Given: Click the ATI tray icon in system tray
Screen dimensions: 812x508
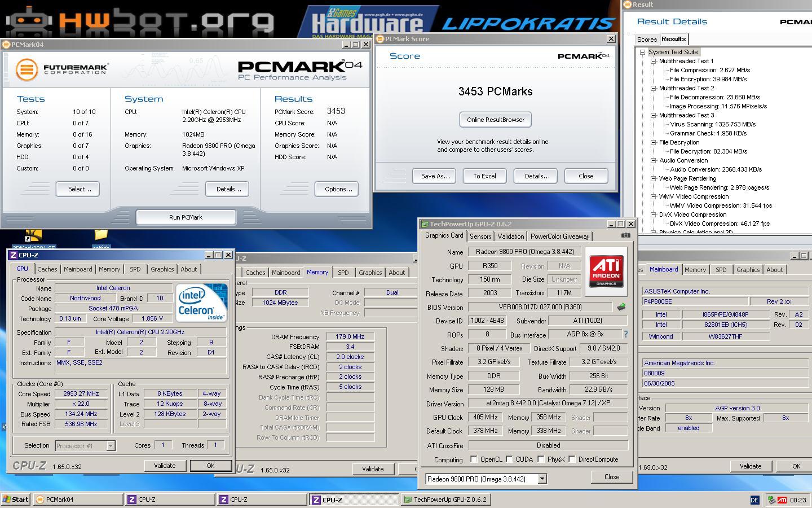Looking at the screenshot, I should pos(782,500).
